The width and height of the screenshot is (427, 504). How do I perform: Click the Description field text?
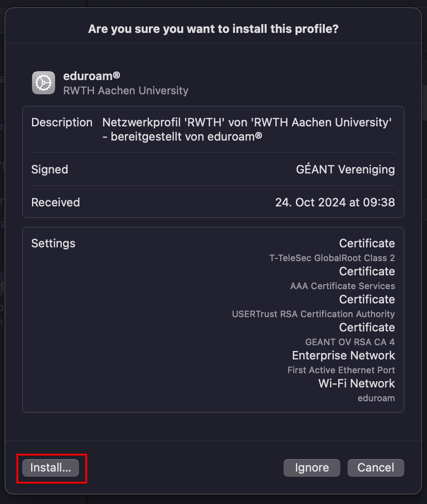[x=247, y=129]
